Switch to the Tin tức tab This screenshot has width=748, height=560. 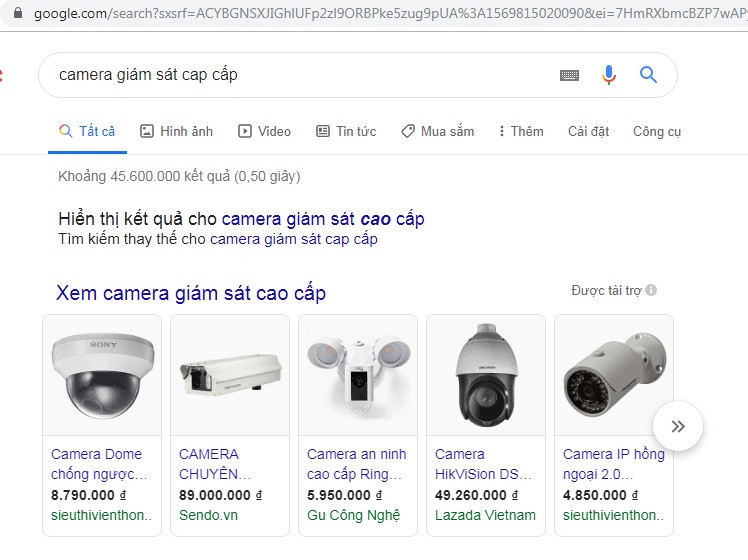tap(346, 131)
